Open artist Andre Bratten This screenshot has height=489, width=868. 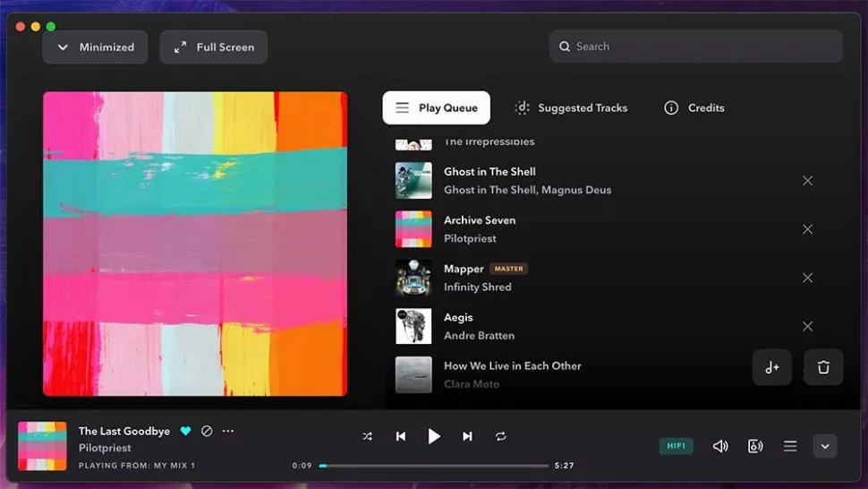point(480,336)
